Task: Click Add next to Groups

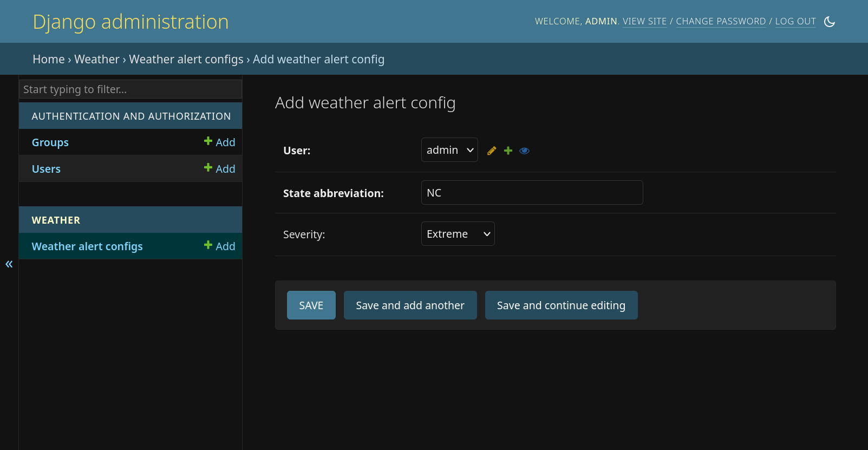Action: (x=219, y=142)
